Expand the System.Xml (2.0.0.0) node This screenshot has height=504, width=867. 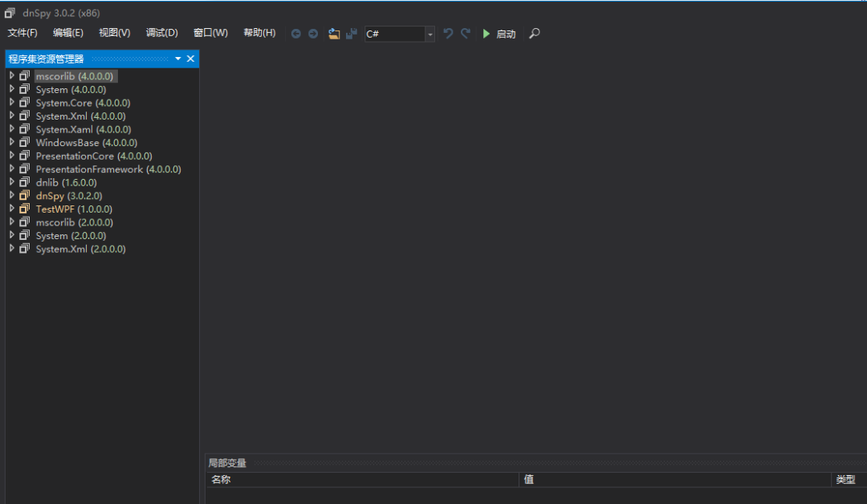[x=11, y=247]
